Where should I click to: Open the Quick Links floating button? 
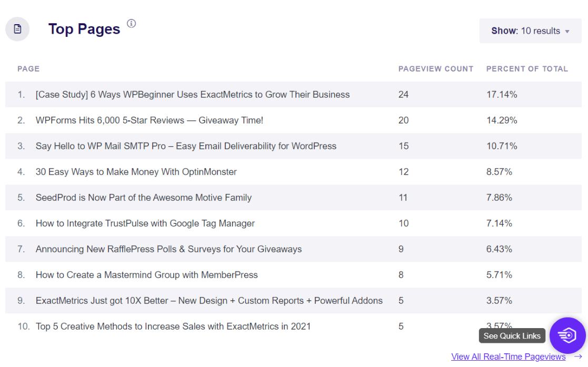click(x=567, y=335)
